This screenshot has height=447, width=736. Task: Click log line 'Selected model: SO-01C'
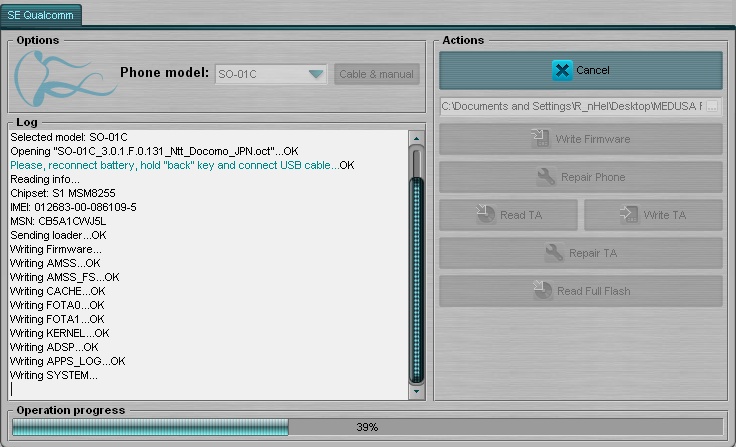pos(69,137)
